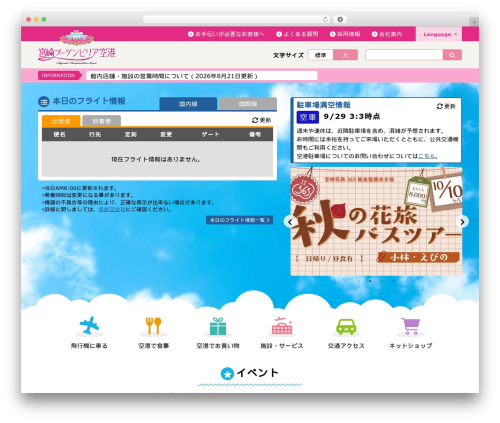
Task: Open お手伝いが必要なお客様へ link
Action: [x=226, y=34]
